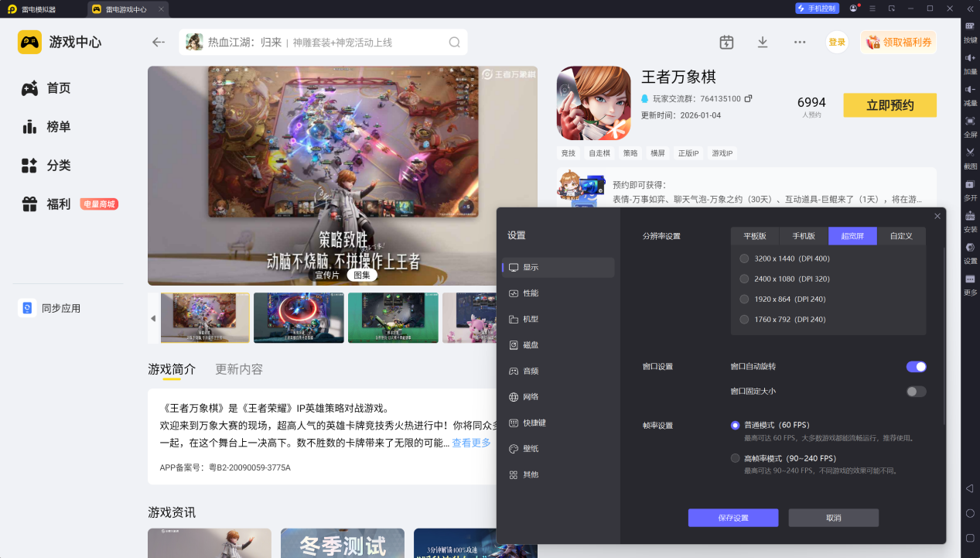Open 性能 settings category
Screen dimensions: 980x558
tap(558, 293)
